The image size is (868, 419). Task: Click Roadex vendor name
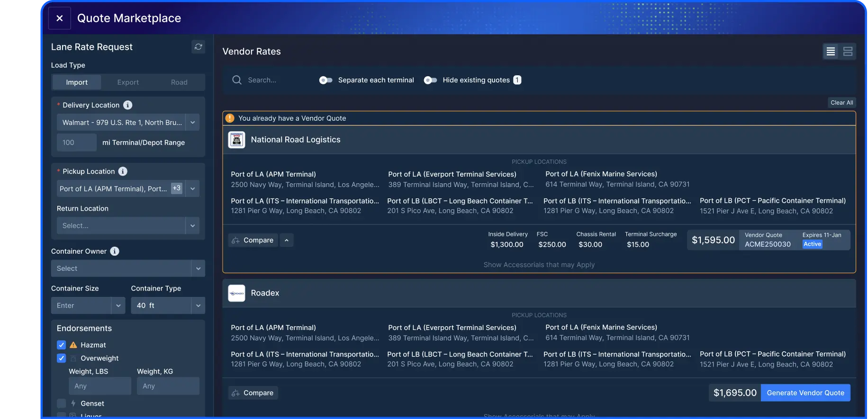265,293
